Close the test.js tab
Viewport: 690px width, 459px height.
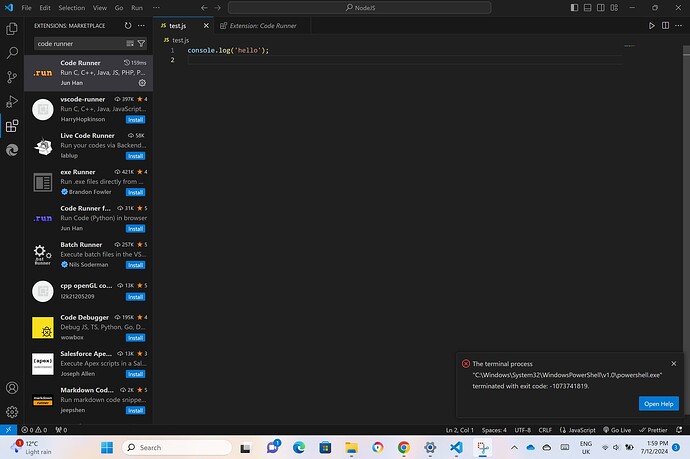(206, 26)
